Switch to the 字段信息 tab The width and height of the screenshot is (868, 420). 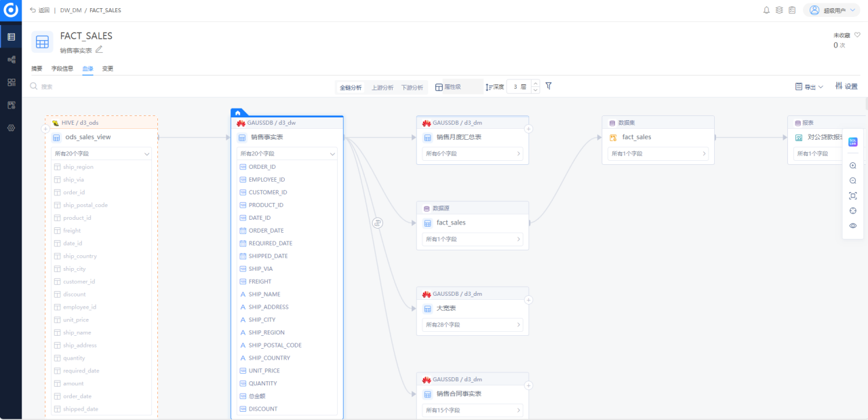click(62, 69)
